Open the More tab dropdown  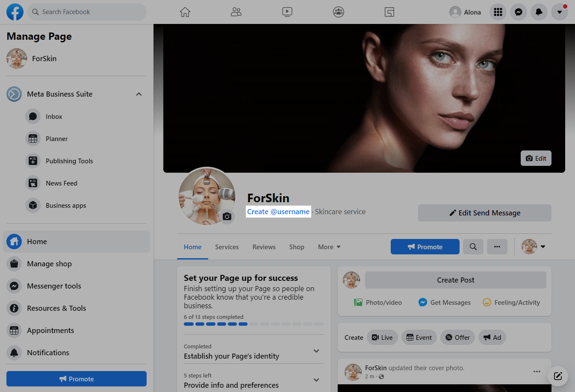[x=329, y=247]
